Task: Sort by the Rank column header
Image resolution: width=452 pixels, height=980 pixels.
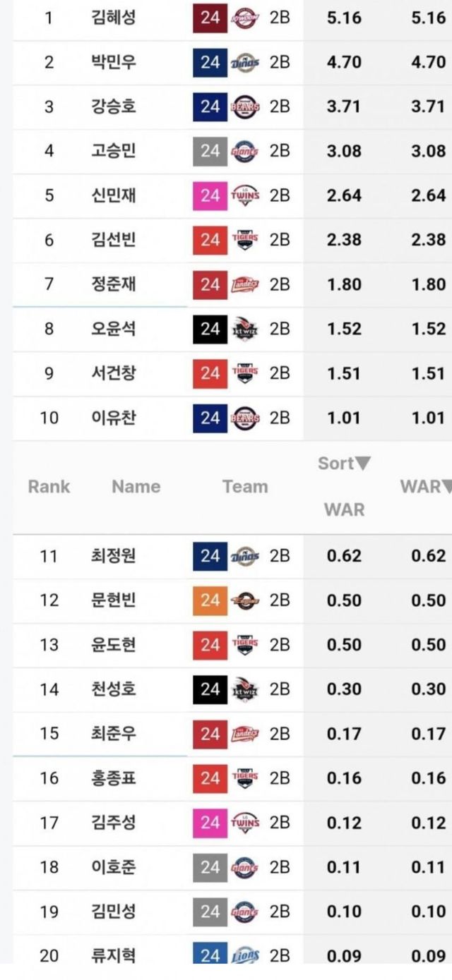Action: point(49,486)
